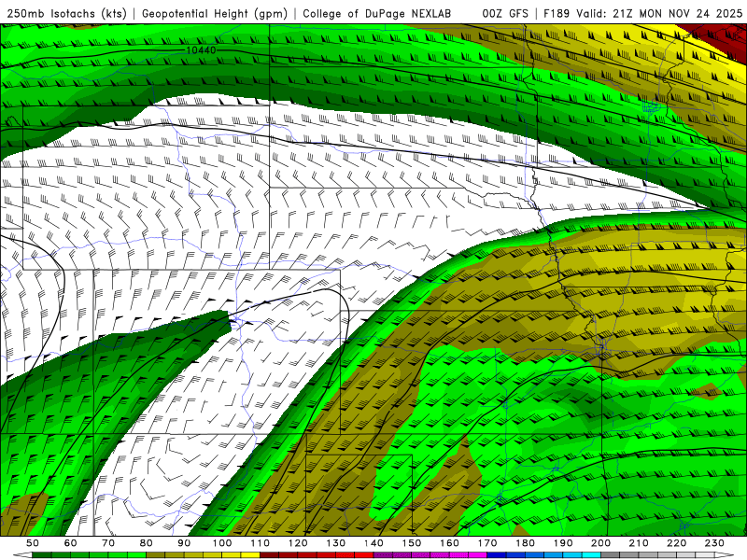Viewport: 747px width, 560px height.
Task: Click the 70 value on the color scale
Action: click(x=108, y=543)
